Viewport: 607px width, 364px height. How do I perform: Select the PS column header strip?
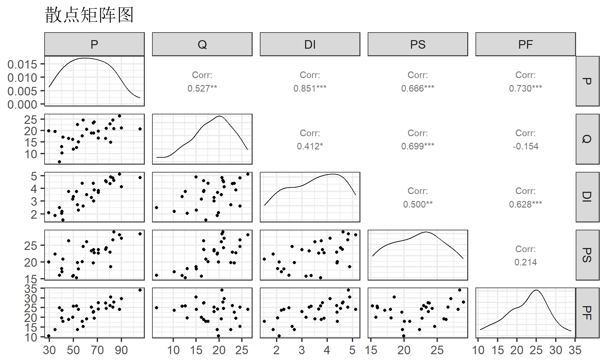click(x=418, y=44)
